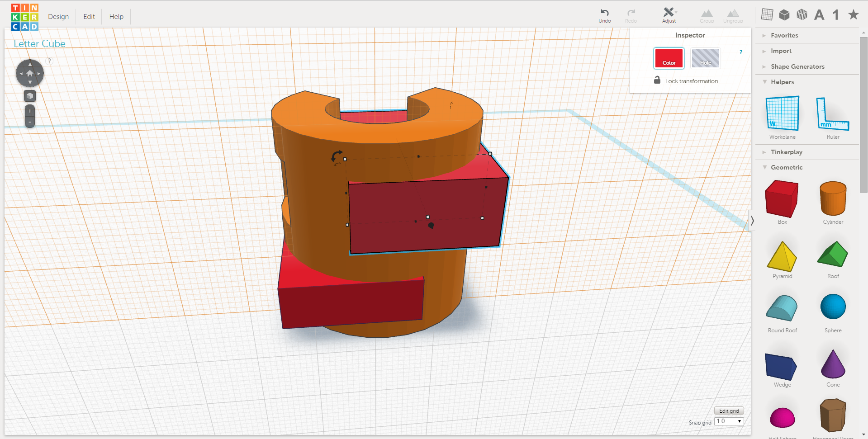This screenshot has width=868, height=439.
Task: Click the fit view cube button
Action: click(30, 96)
